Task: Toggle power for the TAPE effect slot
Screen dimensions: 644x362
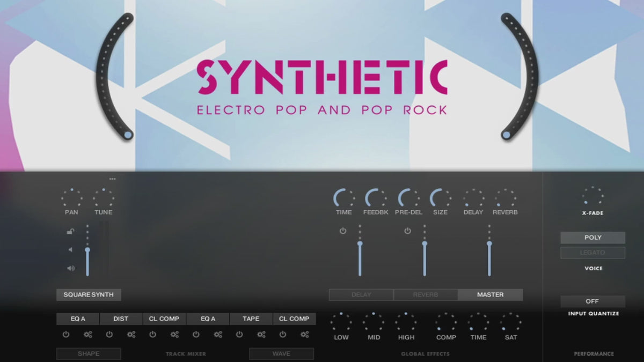Action: [239, 335]
